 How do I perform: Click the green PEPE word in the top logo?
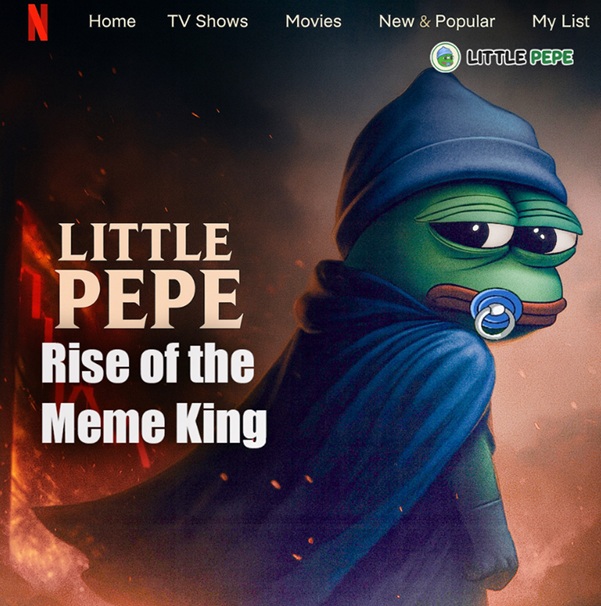click(551, 57)
